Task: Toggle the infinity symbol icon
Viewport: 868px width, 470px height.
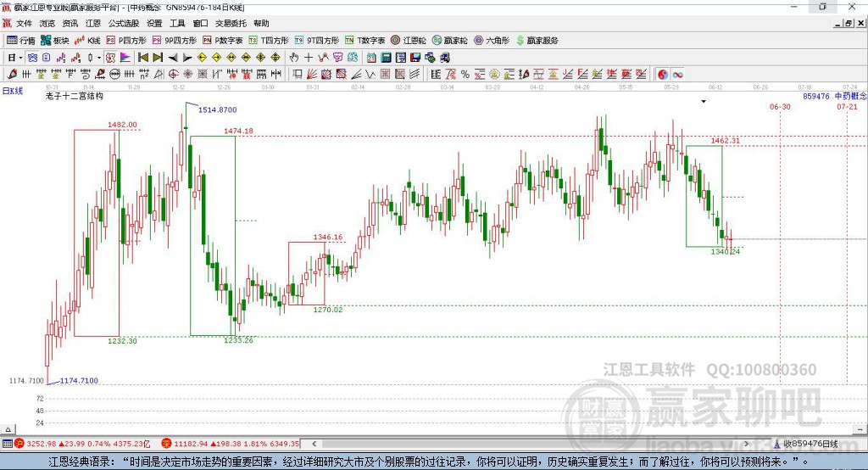Action: coord(677,75)
